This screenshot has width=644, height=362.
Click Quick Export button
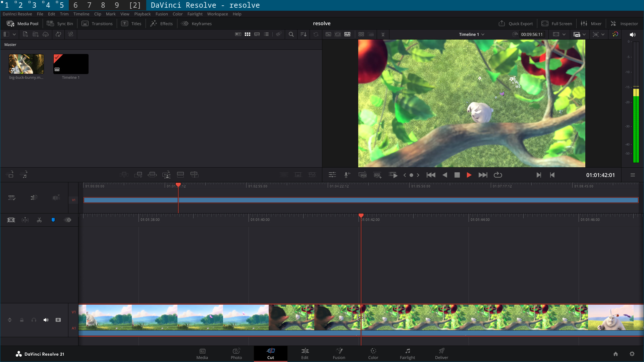point(516,23)
